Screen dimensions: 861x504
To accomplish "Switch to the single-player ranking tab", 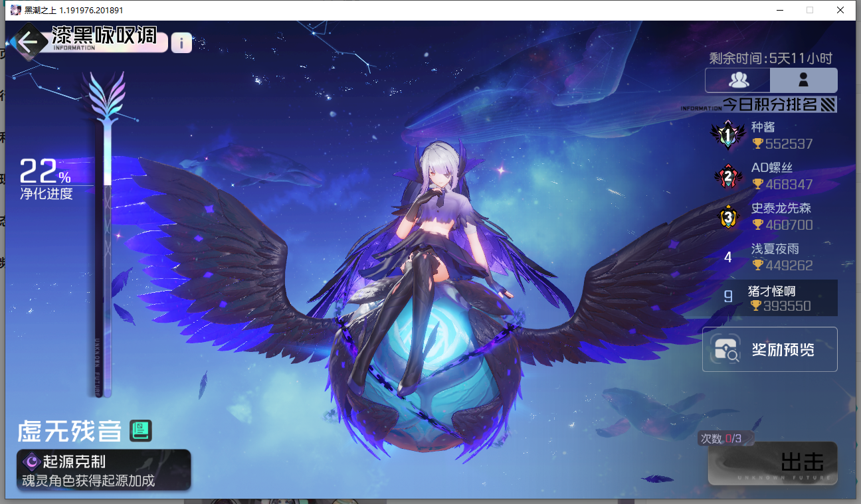I will [x=804, y=80].
